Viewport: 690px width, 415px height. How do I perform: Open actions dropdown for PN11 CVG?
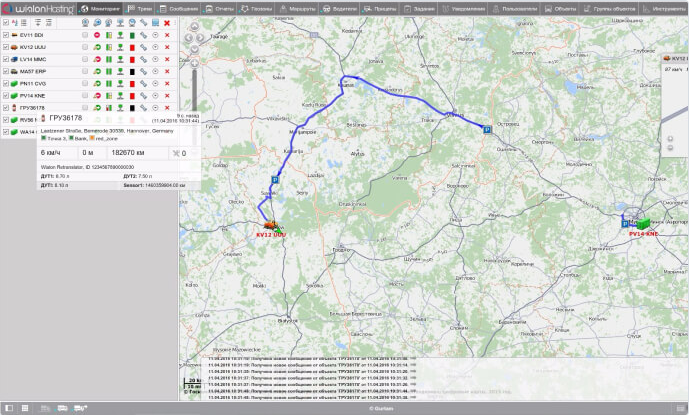155,83
